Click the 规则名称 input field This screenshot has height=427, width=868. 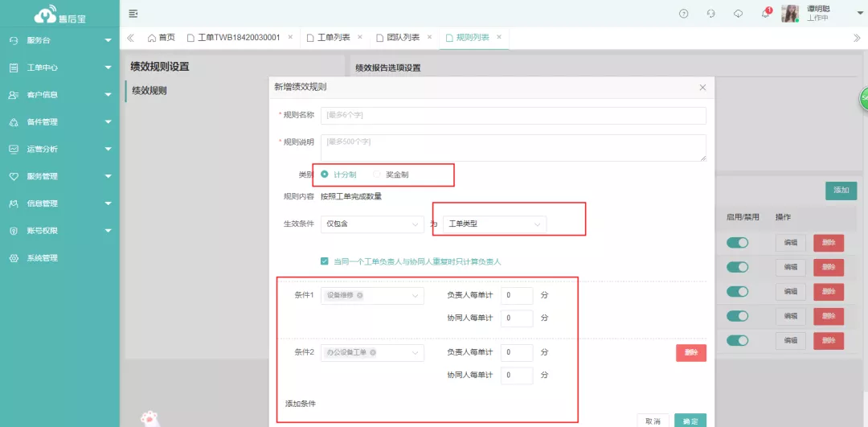click(x=513, y=116)
